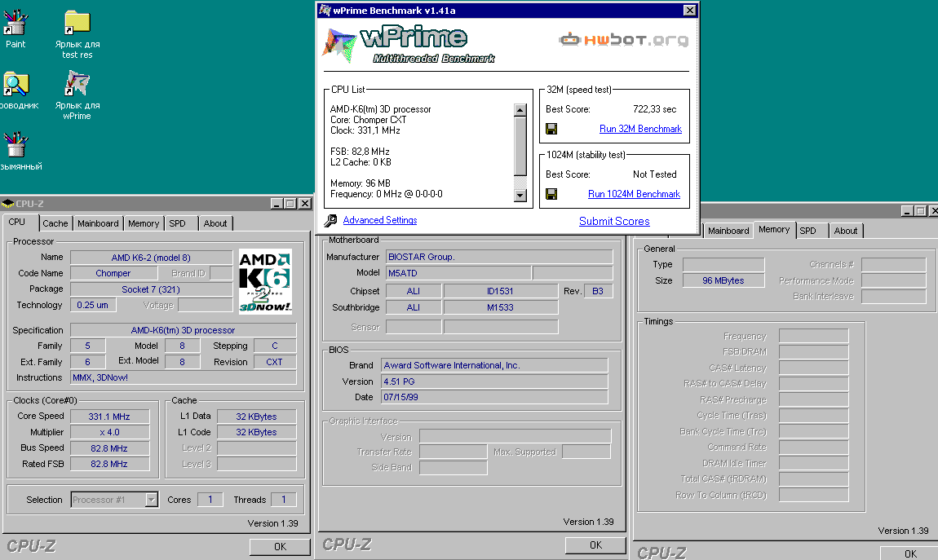Click the Chipset model field 'ID1531'
938x560 pixels.
pos(501,291)
